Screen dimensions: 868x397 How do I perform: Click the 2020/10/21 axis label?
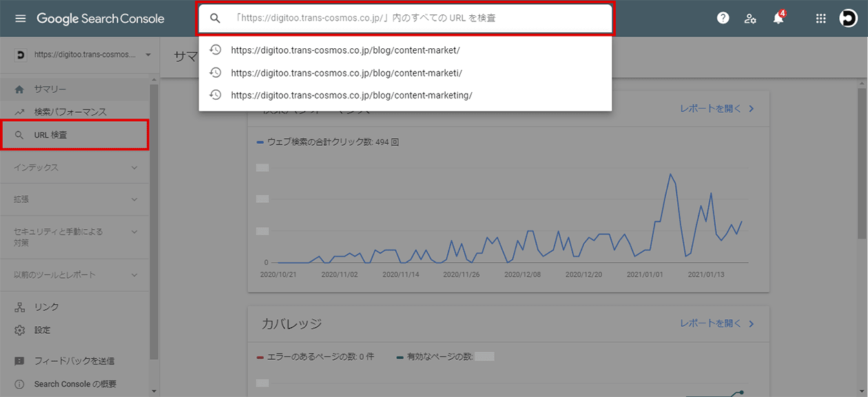(x=278, y=274)
